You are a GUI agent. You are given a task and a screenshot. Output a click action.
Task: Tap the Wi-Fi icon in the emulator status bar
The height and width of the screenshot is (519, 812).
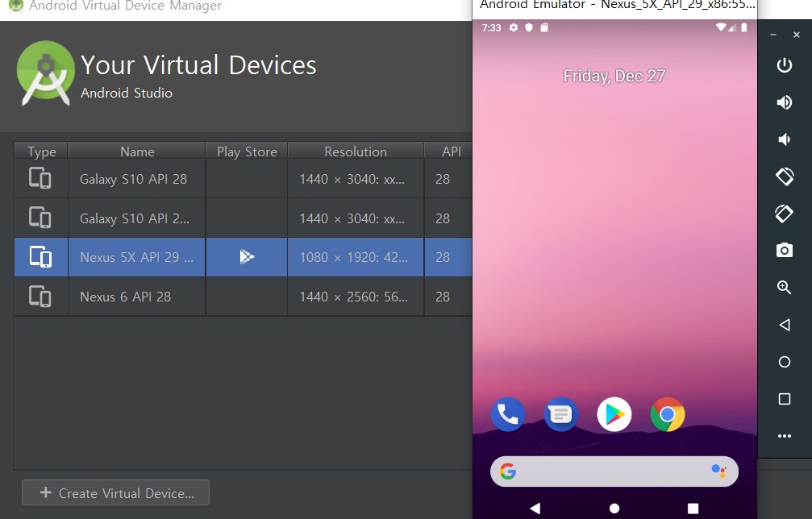tap(721, 27)
